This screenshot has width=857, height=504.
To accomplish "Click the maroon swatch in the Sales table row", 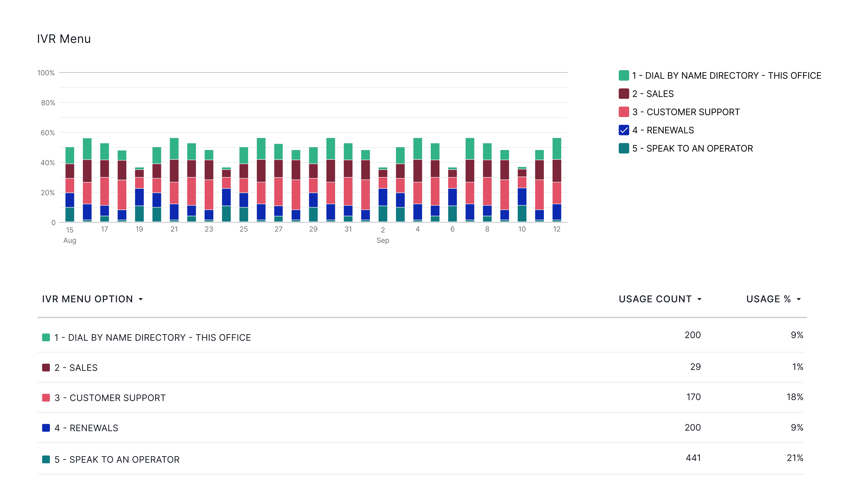I will (x=46, y=368).
